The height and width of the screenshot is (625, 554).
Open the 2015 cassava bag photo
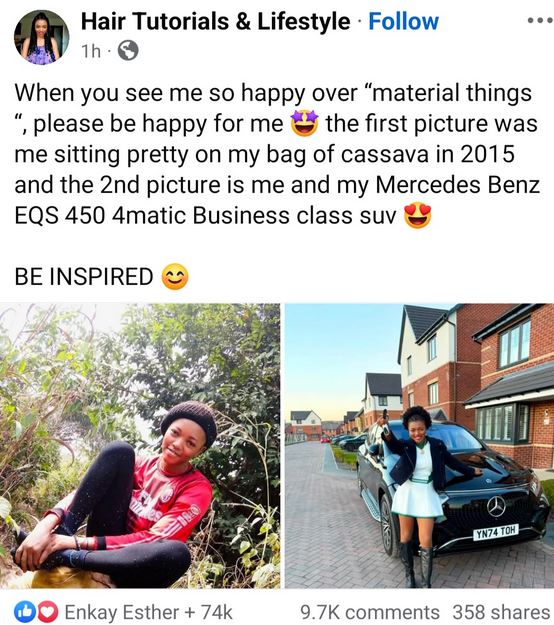(x=140, y=446)
